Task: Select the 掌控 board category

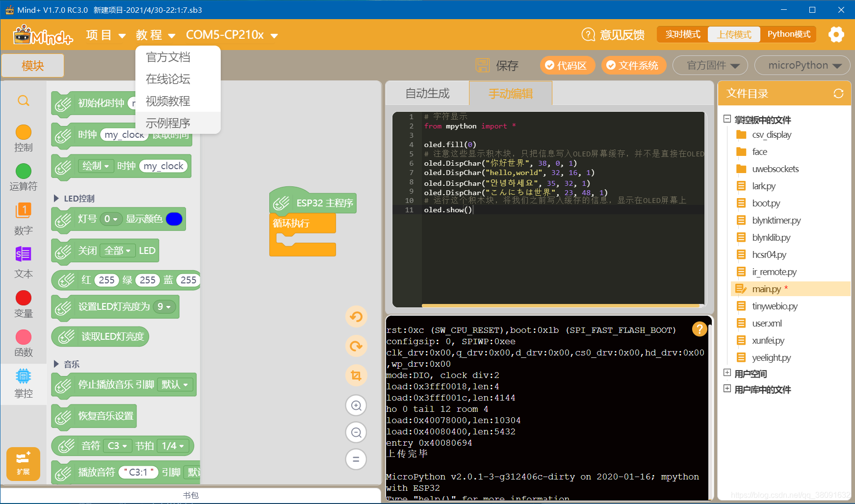Action: pyautogui.click(x=24, y=383)
